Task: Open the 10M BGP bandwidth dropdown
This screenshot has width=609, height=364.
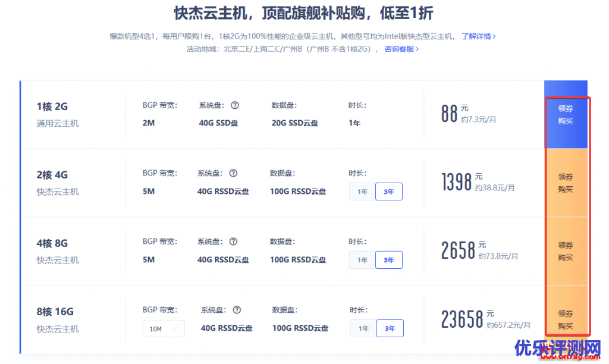Action: click(164, 329)
